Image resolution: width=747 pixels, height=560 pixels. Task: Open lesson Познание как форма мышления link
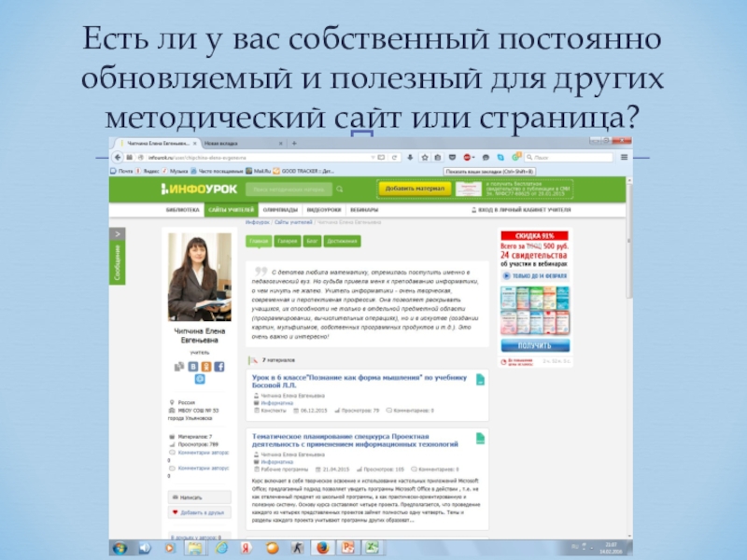click(359, 381)
